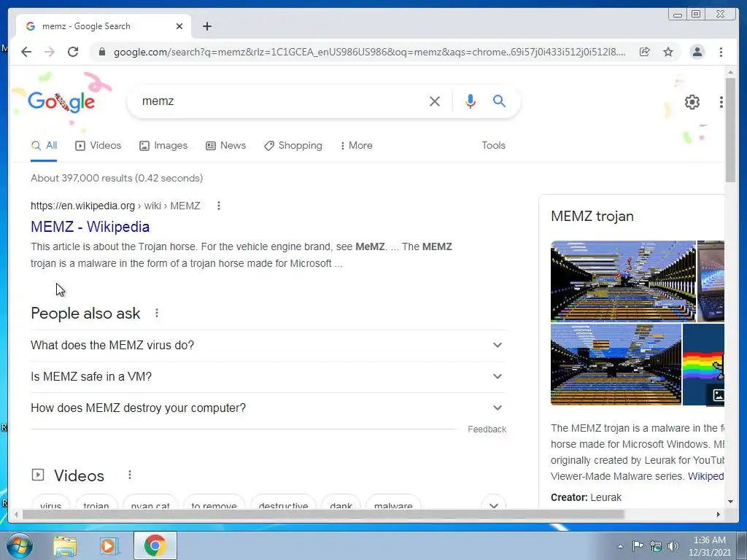The width and height of the screenshot is (747, 560).
Task: Clear the memz search query
Action: pyautogui.click(x=435, y=101)
